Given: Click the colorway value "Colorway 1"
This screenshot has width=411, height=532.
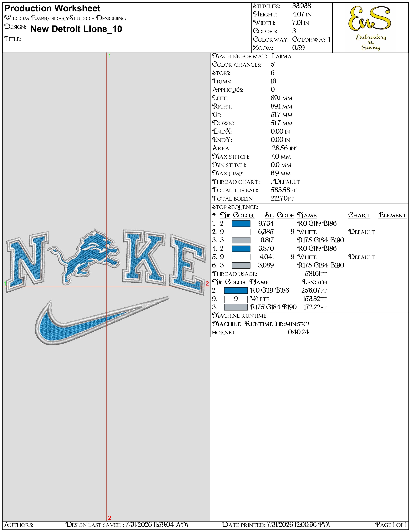Looking at the screenshot, I should point(311,39).
